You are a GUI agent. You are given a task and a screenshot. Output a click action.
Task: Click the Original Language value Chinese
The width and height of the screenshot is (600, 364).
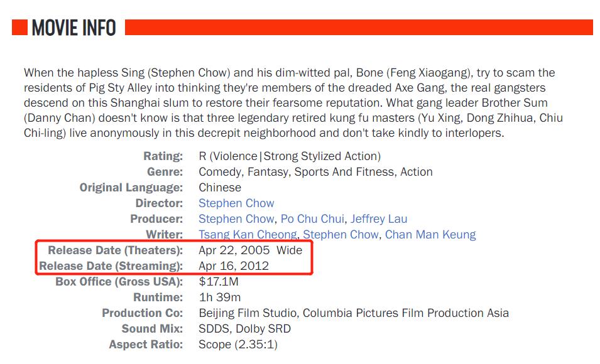[220, 188]
